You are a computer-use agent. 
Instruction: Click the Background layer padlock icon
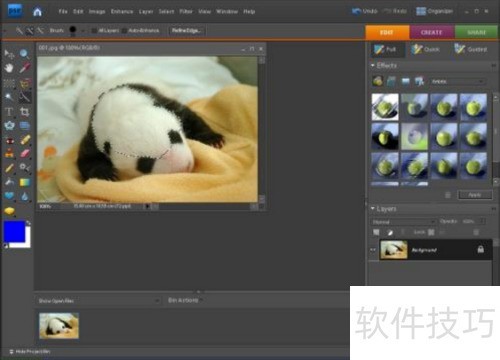coord(480,249)
